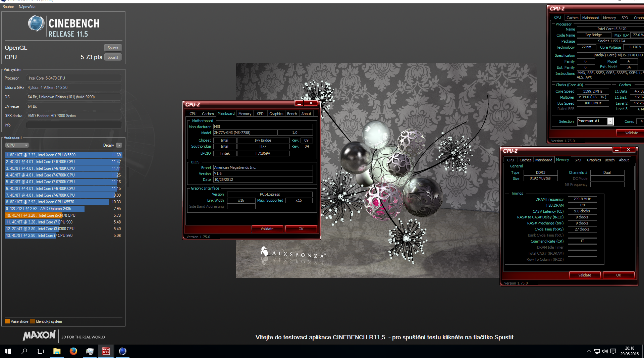Open Bench tab in Mainboard CPU-Z window
The height and width of the screenshot is (358, 644).
(x=292, y=114)
